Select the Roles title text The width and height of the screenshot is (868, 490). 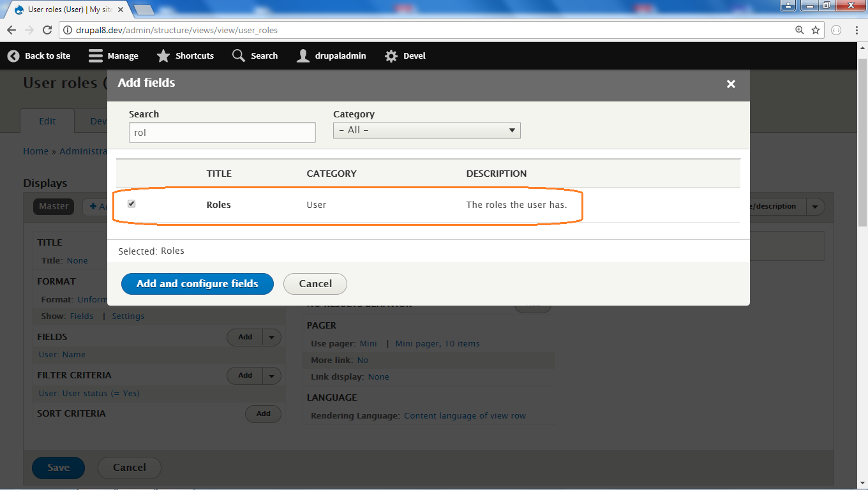click(218, 205)
